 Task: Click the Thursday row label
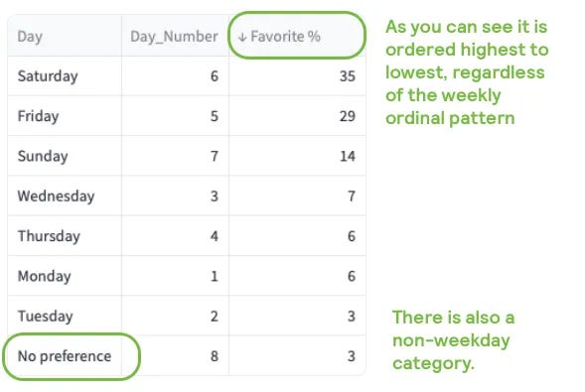click(49, 236)
